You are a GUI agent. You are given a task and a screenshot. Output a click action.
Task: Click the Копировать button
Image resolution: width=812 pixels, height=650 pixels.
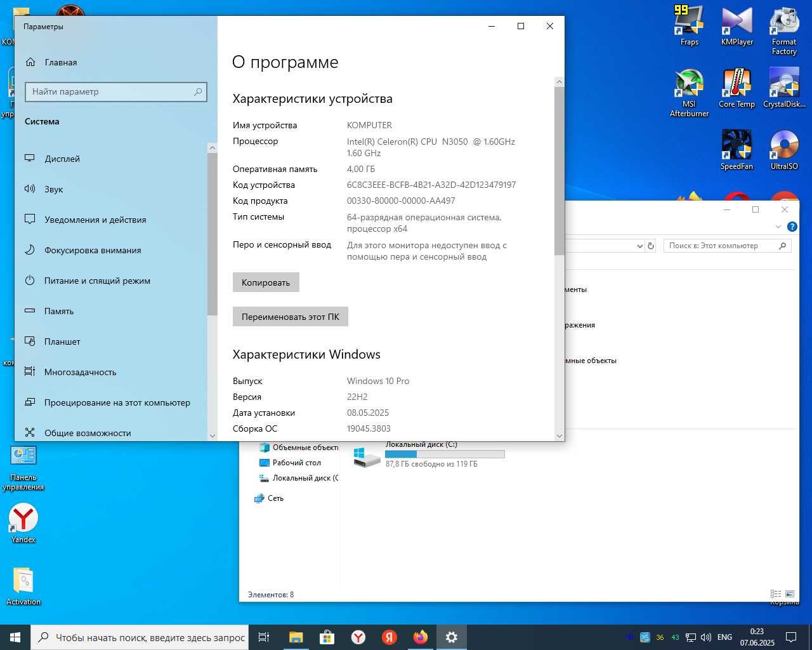coord(266,282)
